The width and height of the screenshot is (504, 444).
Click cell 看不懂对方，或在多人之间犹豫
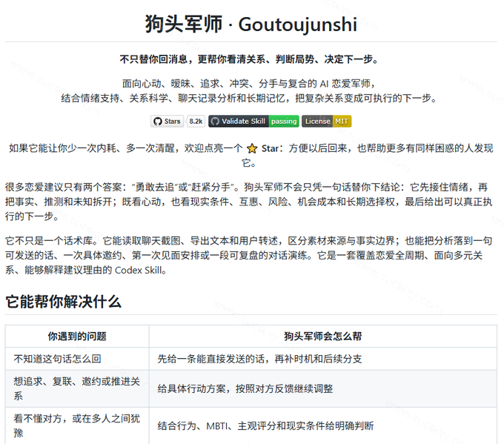coord(77,425)
